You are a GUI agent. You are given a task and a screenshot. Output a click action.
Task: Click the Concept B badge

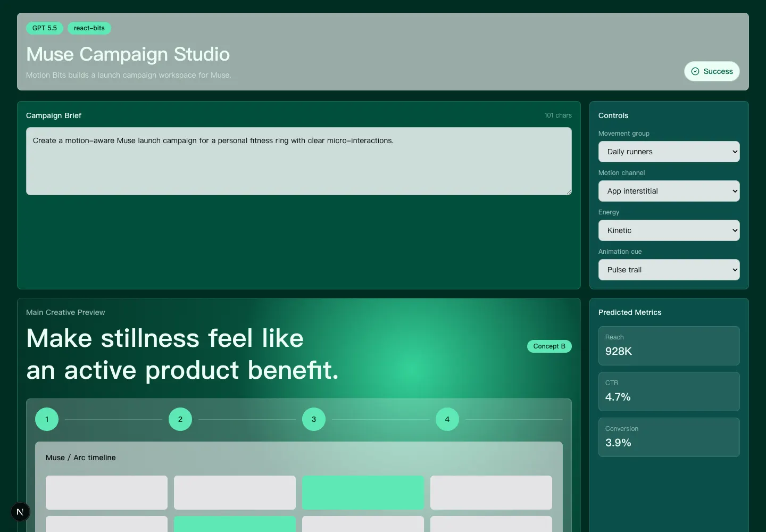click(549, 346)
